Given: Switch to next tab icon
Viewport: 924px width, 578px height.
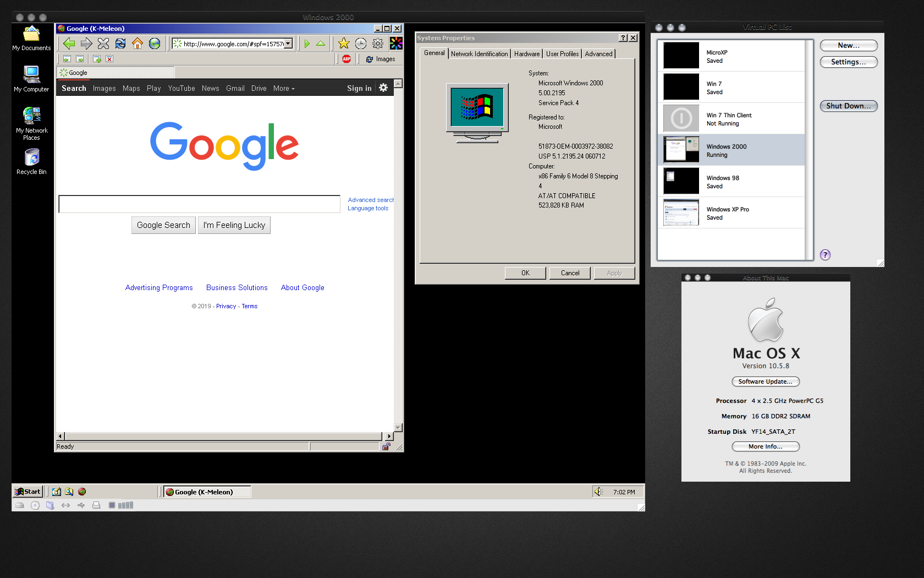Looking at the screenshot, I should pos(80,59).
